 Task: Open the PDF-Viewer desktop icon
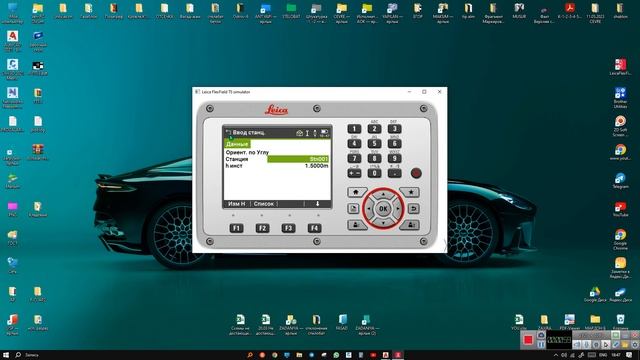(x=570, y=322)
